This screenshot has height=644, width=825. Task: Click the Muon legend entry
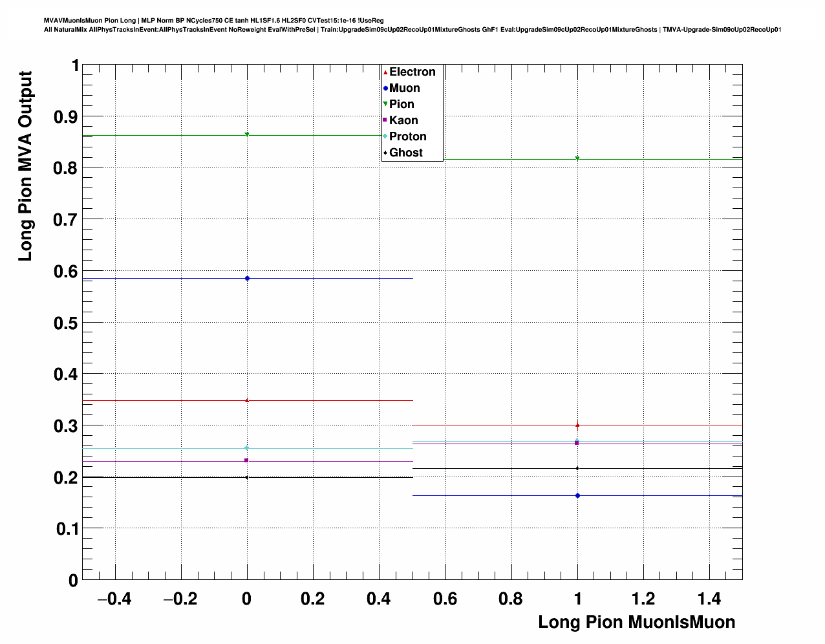[x=402, y=88]
